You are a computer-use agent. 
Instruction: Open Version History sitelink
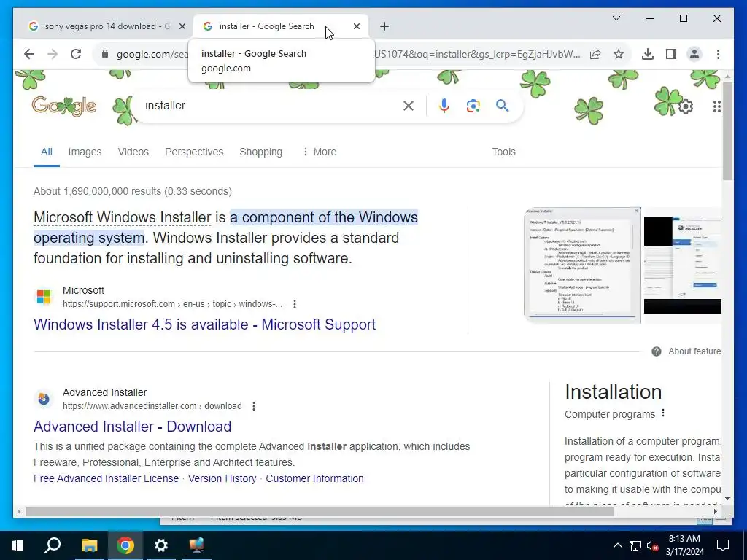[x=222, y=478]
